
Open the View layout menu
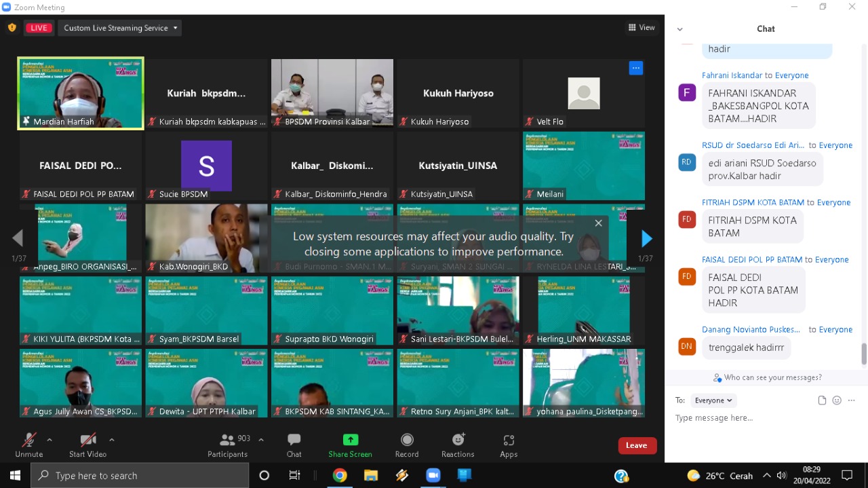pos(642,28)
